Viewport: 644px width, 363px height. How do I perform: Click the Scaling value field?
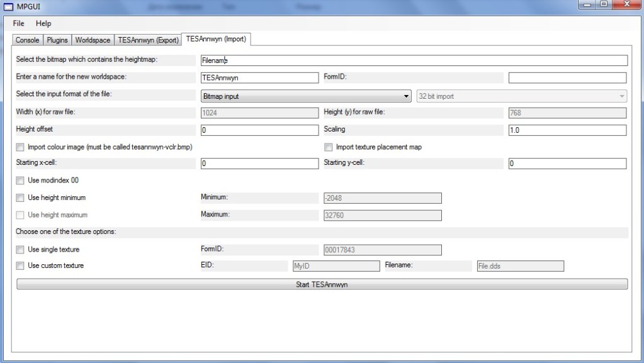567,130
